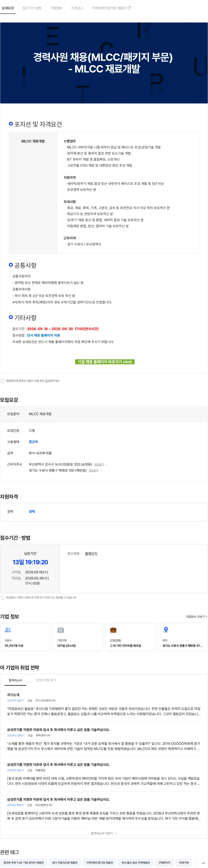Open 2019년 상반기 제품영업 essay
Screen dimensions: 208x868
[x=104, y=774]
